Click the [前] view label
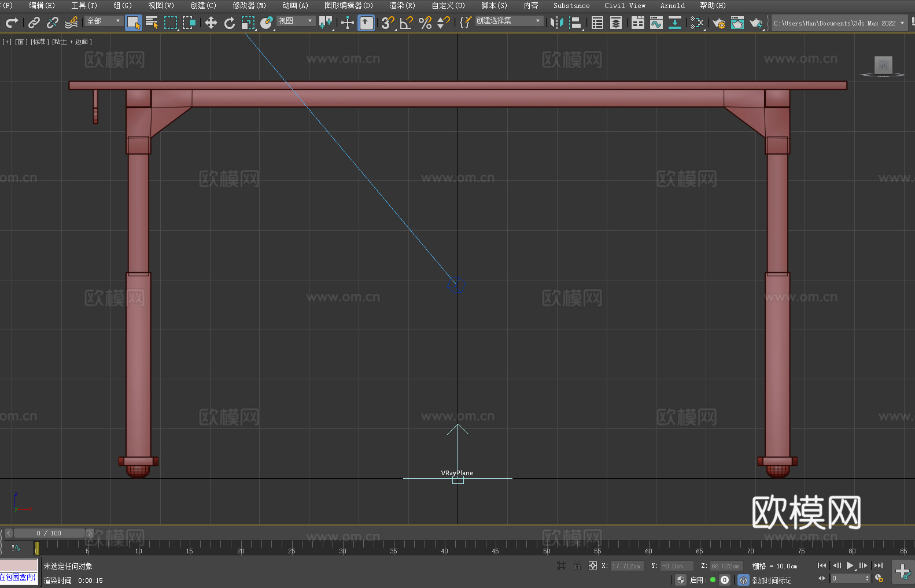Viewport: 915px width, 588px height. 21,42
